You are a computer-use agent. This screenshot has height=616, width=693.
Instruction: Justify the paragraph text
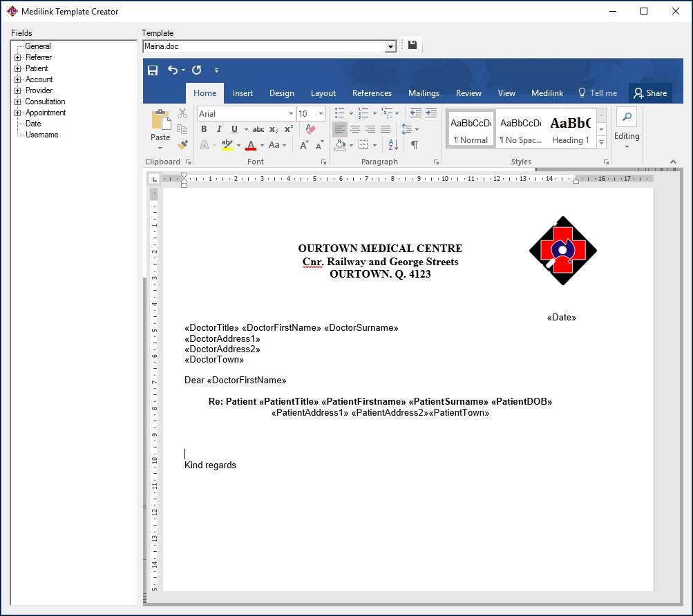click(386, 129)
